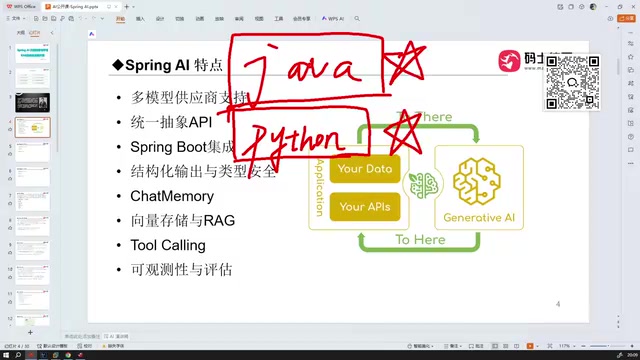Image resolution: width=640 pixels, height=360 pixels.
Task: Select slide 9 thumbnail
Action: (32, 250)
